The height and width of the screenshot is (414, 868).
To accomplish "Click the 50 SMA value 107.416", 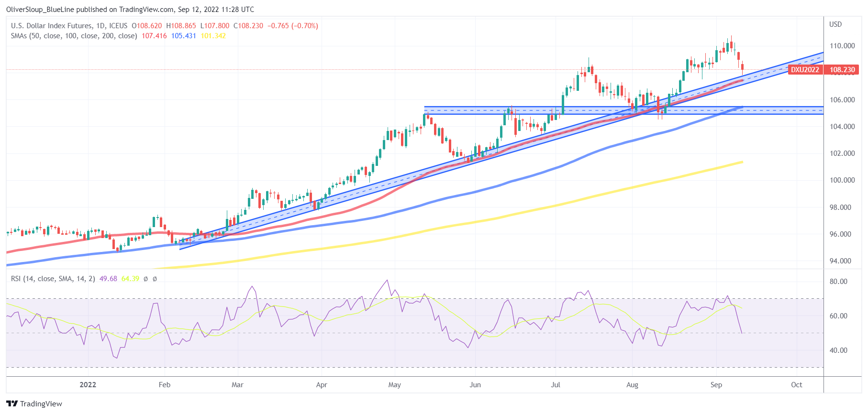I will pos(154,36).
